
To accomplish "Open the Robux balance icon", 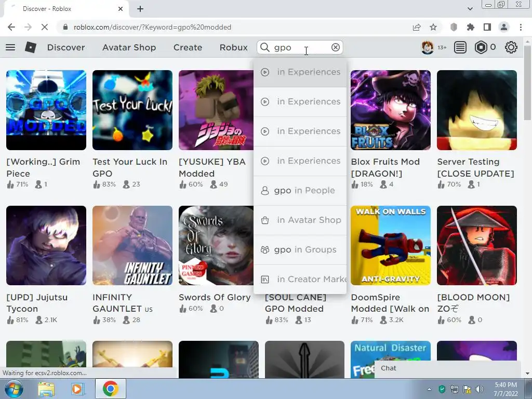I will pos(481,47).
